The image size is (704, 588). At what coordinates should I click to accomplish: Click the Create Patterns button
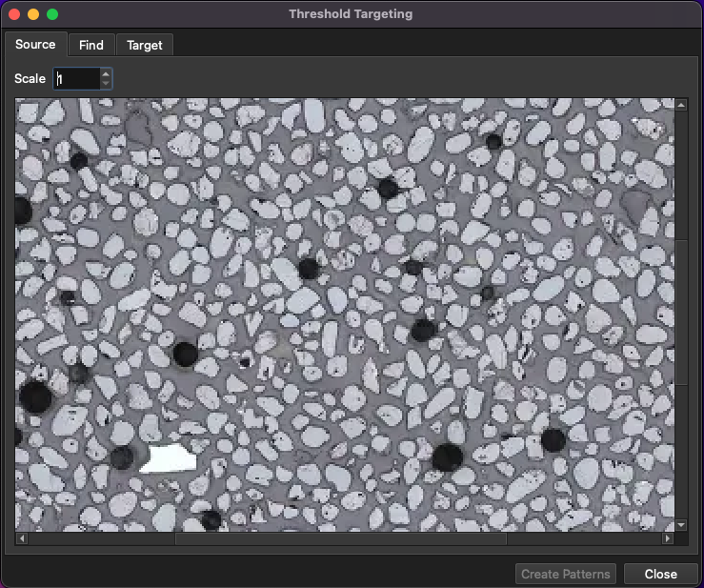click(x=565, y=574)
